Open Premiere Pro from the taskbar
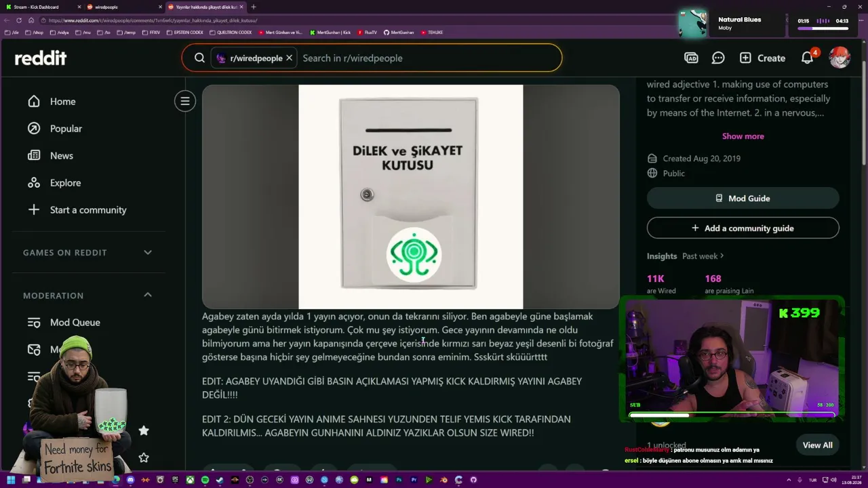This screenshot has height=488, width=868. (x=414, y=480)
